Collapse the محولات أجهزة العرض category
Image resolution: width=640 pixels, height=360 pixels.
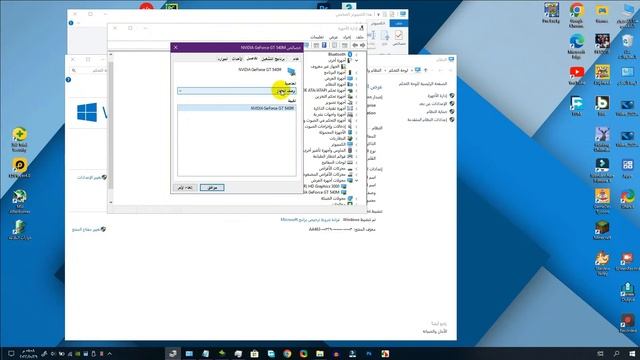[356, 180]
